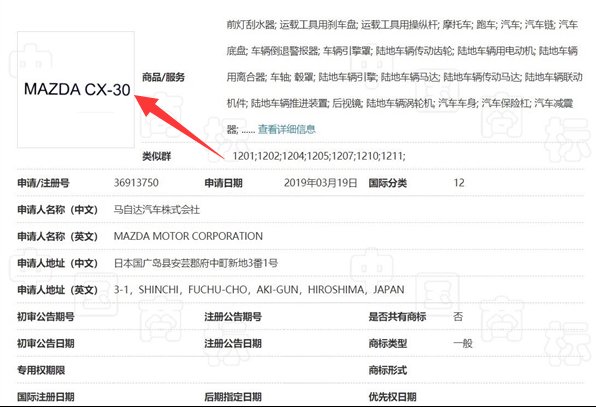Image resolution: width=596 pixels, height=409 pixels.
Task: Open the 查看详细信息 link
Action: [x=287, y=129]
